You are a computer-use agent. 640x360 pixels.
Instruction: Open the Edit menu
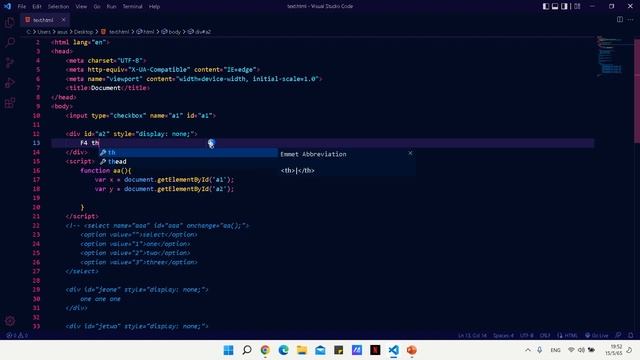click(37, 6)
